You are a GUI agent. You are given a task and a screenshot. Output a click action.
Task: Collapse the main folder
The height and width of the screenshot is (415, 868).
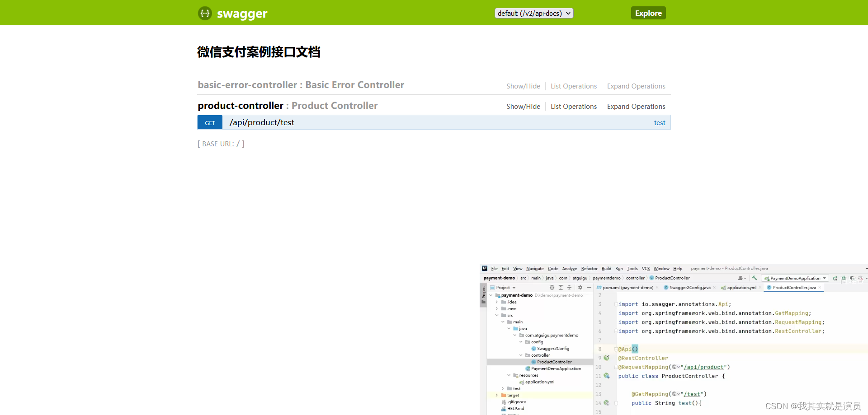[x=503, y=322]
